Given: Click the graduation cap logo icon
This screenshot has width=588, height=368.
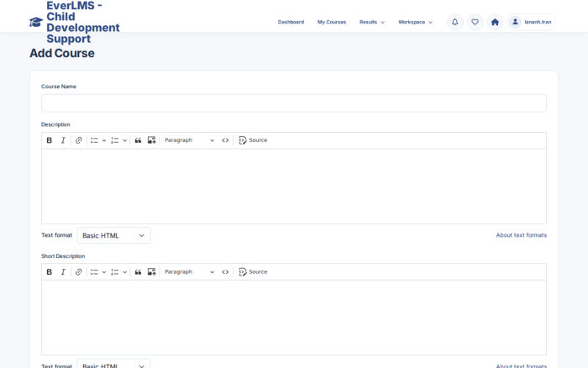Looking at the screenshot, I should (x=36, y=22).
